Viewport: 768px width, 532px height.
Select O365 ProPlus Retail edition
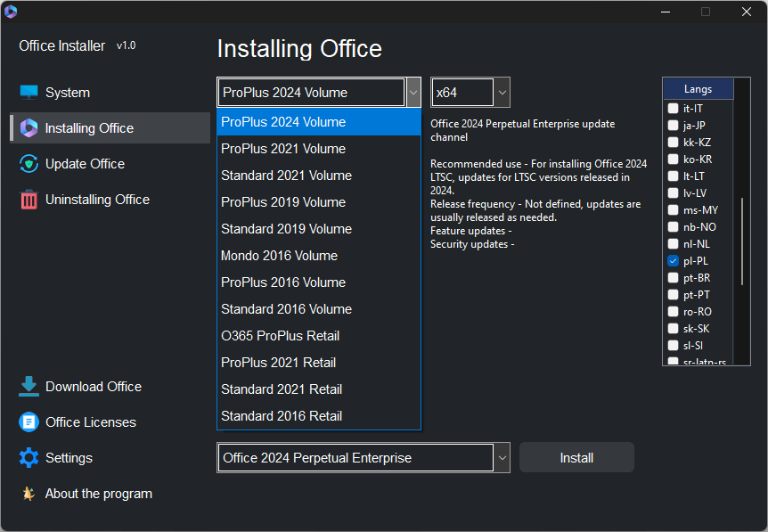point(319,336)
